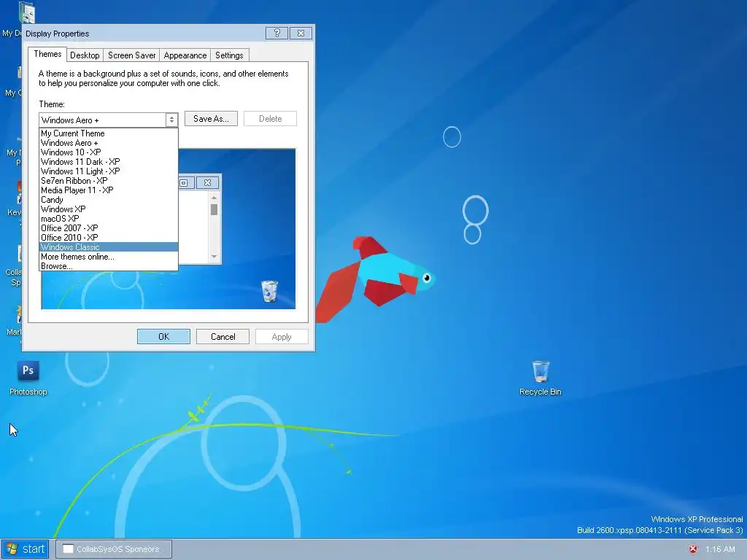Switch to CollabSysOS Sponsors taskbar window
The image size is (747, 560).
click(114, 549)
